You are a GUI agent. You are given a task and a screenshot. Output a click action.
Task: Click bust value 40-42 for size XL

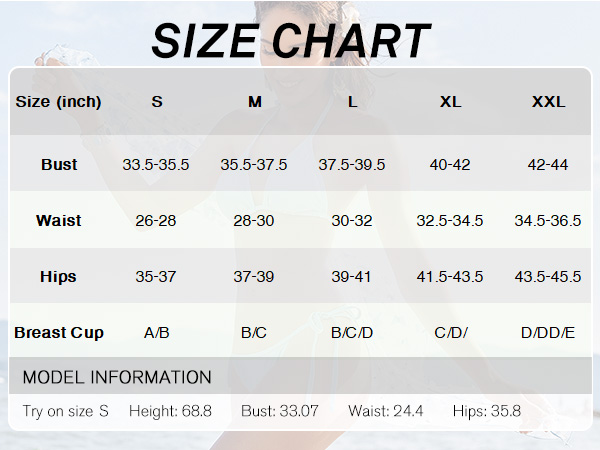pyautogui.click(x=450, y=165)
